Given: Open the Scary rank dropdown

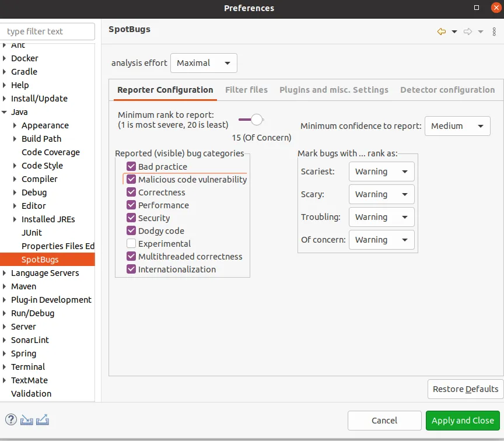Looking at the screenshot, I should tap(381, 194).
